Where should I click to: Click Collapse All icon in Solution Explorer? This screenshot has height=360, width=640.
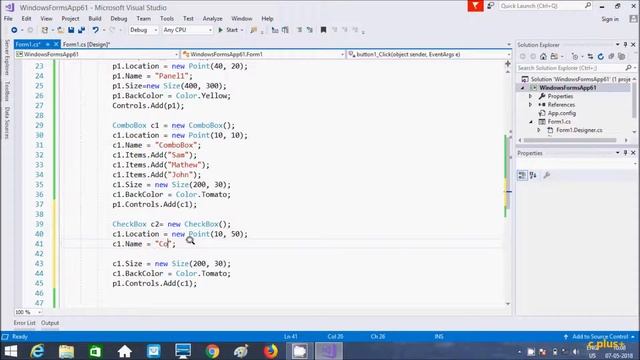(x=611, y=56)
